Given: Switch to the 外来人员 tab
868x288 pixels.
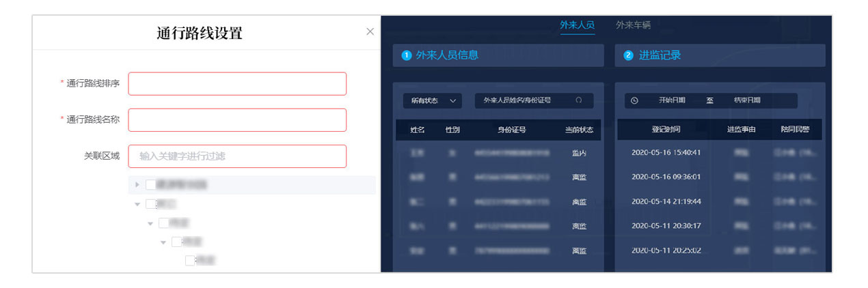Looking at the screenshot, I should (x=577, y=25).
